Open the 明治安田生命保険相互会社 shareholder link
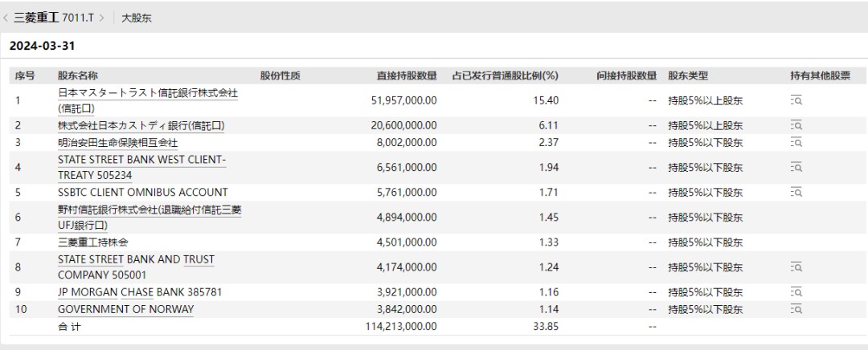The height and width of the screenshot is (350, 868). 118,143
